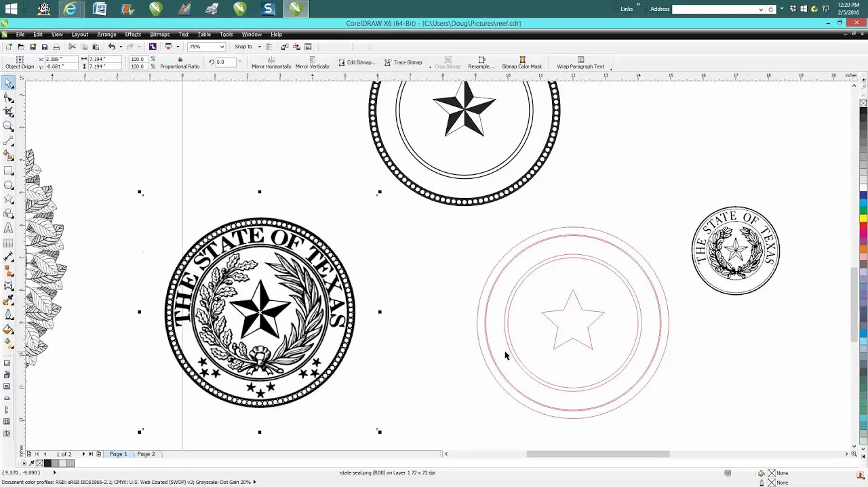This screenshot has height=488, width=868.
Task: Select the Ellipse tool
Action: (8, 185)
